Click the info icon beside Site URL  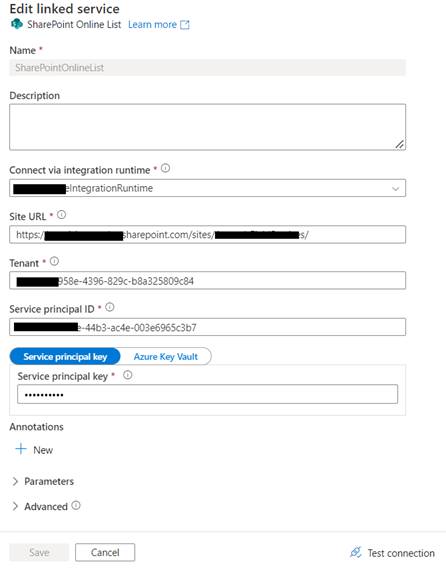62,215
